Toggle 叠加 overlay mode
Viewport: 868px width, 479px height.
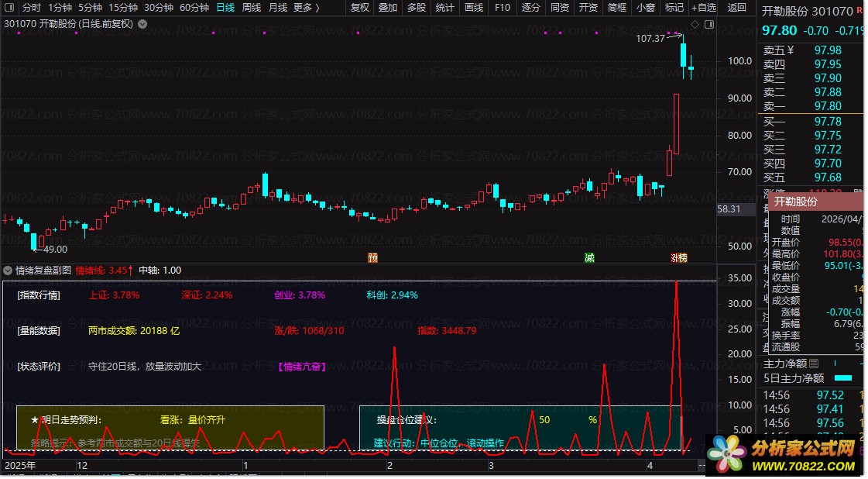(388, 8)
